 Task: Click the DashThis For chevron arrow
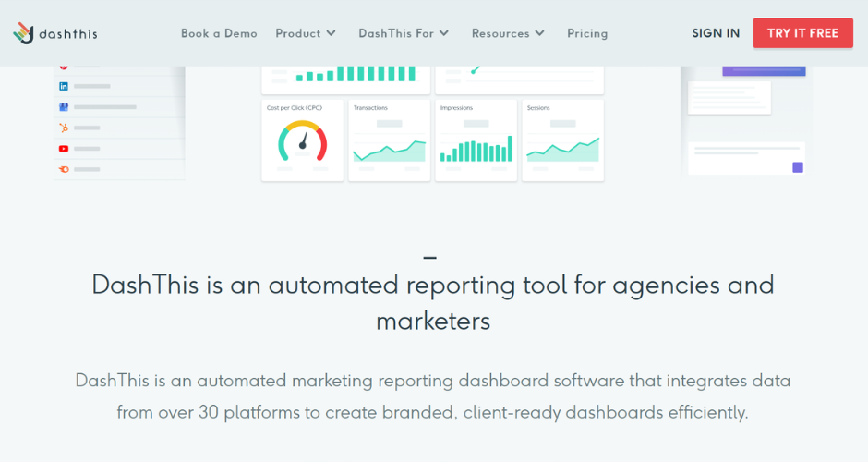coord(444,33)
